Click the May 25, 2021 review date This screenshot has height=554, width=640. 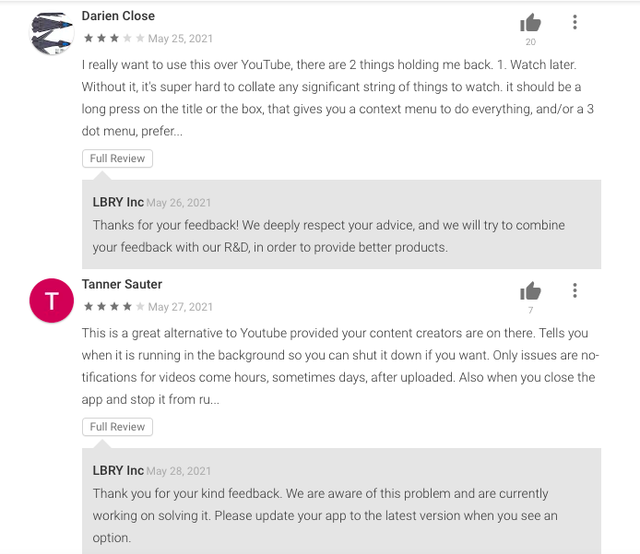[x=180, y=39]
